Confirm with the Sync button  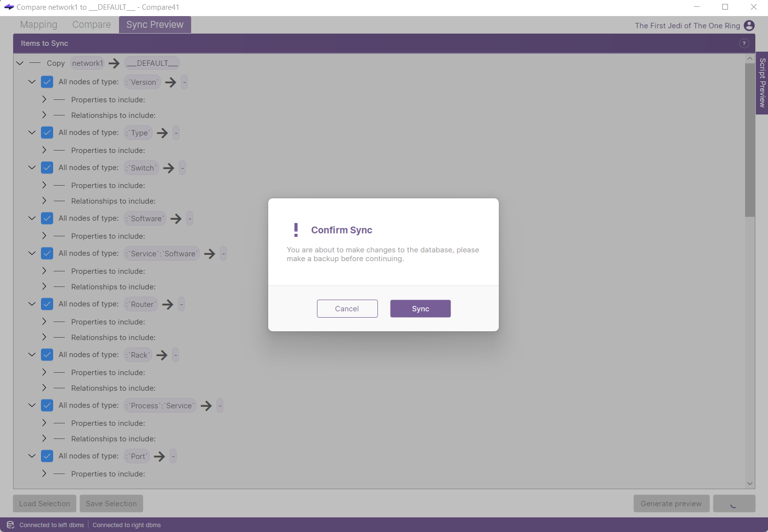point(420,308)
